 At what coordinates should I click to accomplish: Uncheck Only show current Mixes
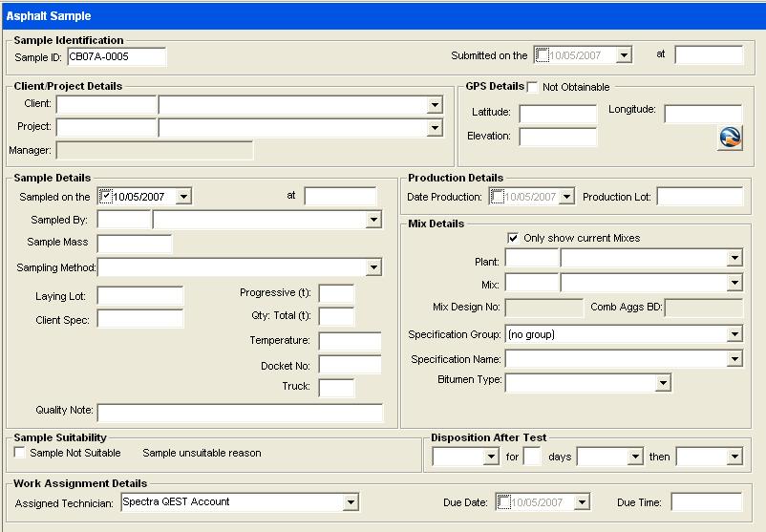click(x=513, y=238)
